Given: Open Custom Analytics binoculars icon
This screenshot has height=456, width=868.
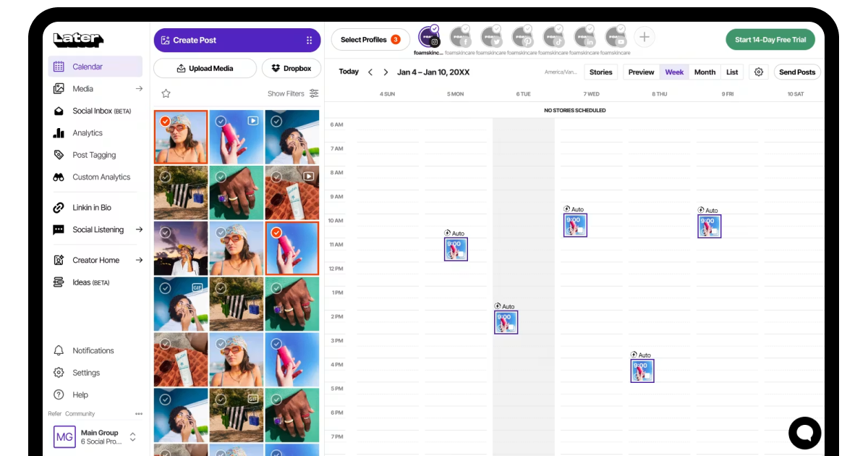Looking at the screenshot, I should coord(59,177).
